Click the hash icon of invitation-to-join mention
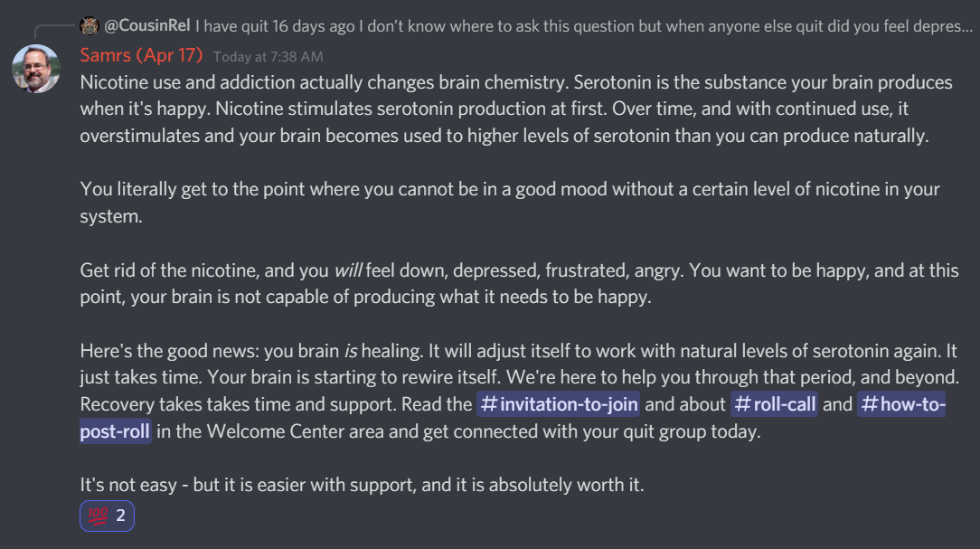The width and height of the screenshot is (980, 549). click(489, 404)
